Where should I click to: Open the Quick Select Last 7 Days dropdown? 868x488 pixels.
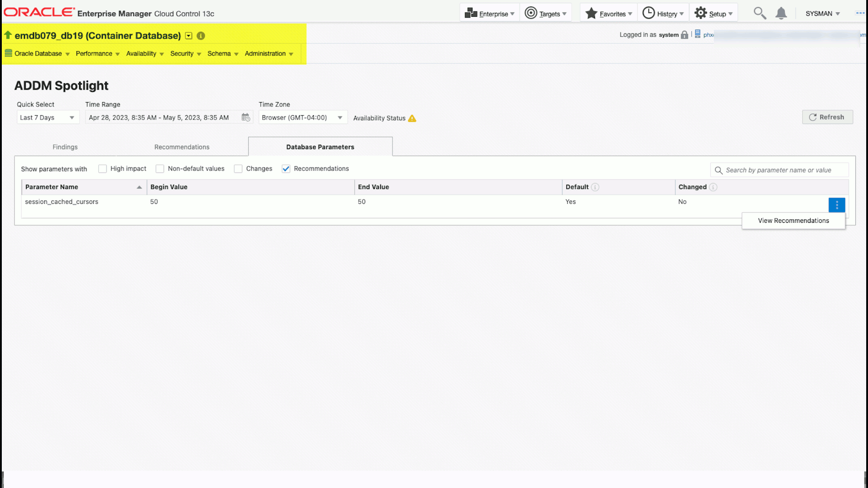tap(47, 117)
